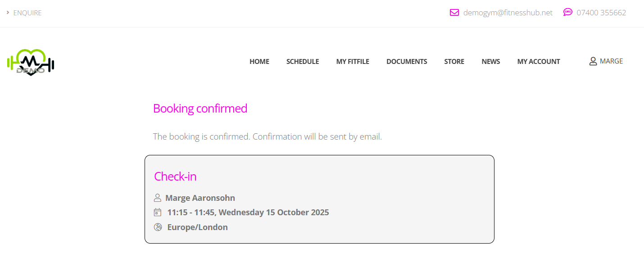Select the DOCUMENTS menu item
Screen dimensions: 644x258
(407, 62)
